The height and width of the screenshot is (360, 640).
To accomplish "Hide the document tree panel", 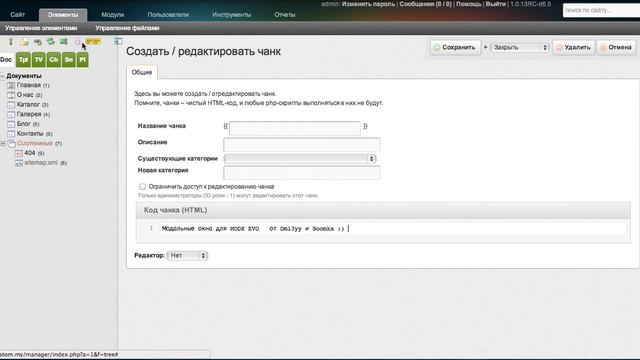I will coord(118,41).
